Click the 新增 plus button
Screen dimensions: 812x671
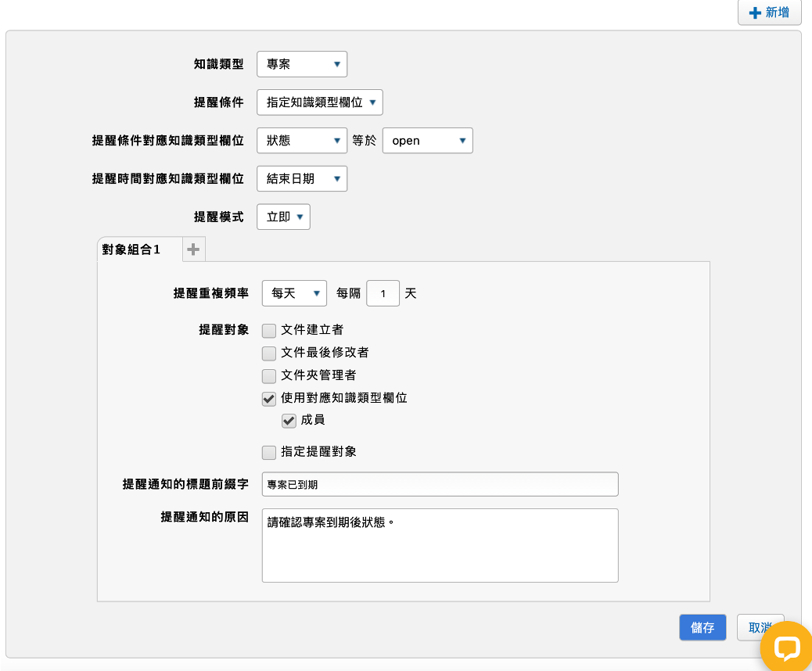(x=769, y=13)
